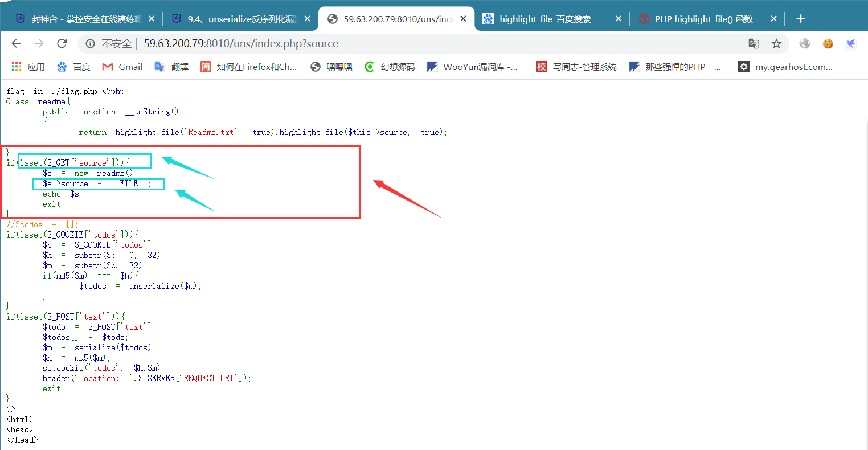Open a new browser tab
This screenshot has width=868, height=450.
pyautogui.click(x=800, y=19)
